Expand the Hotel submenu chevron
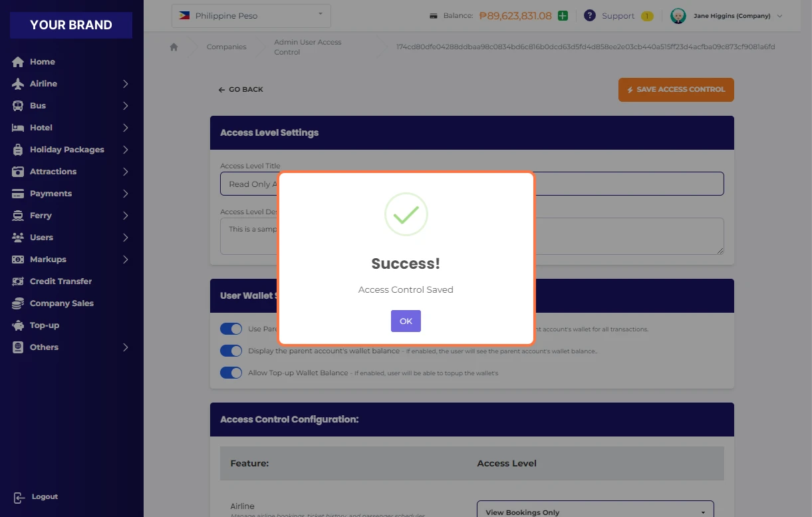812x517 pixels. pos(125,128)
